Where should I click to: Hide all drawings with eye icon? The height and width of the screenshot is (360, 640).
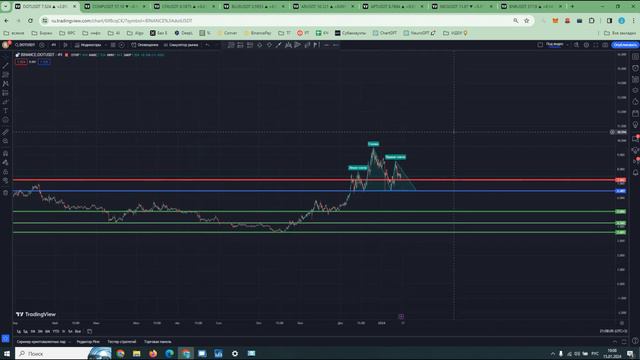[x=5, y=180]
